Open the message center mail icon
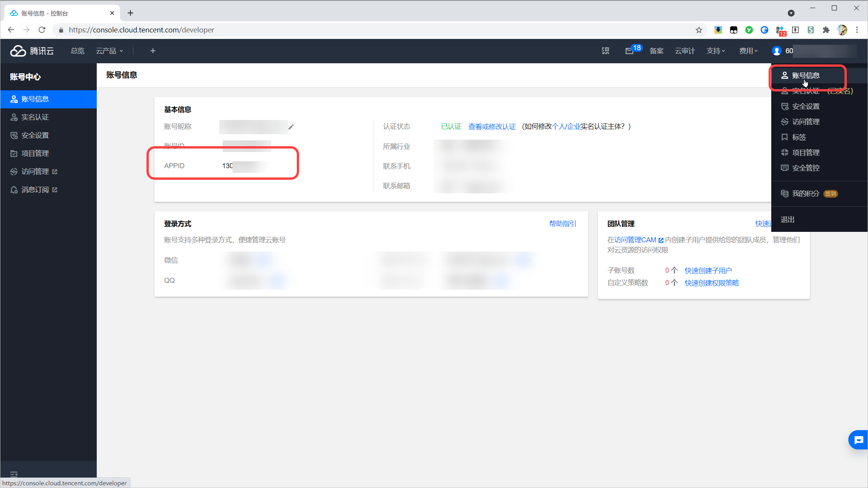Screen dimensions: 868x488 point(629,51)
